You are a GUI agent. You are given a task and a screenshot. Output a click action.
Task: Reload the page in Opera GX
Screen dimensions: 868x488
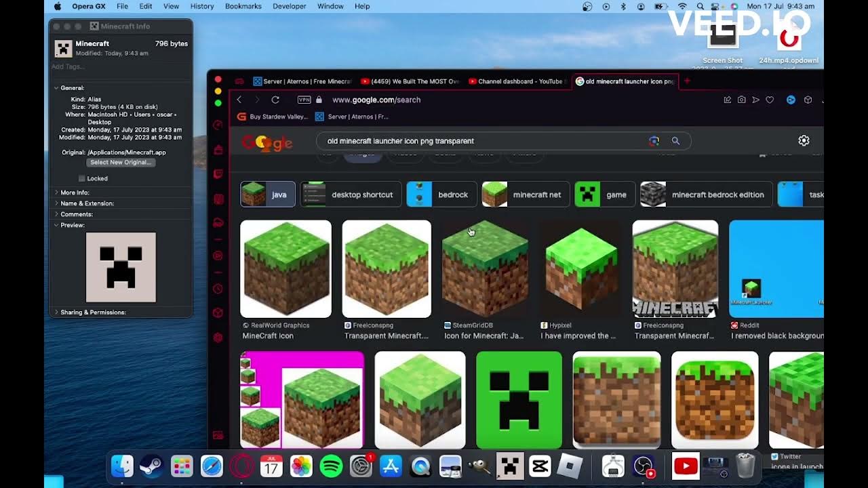tap(275, 100)
